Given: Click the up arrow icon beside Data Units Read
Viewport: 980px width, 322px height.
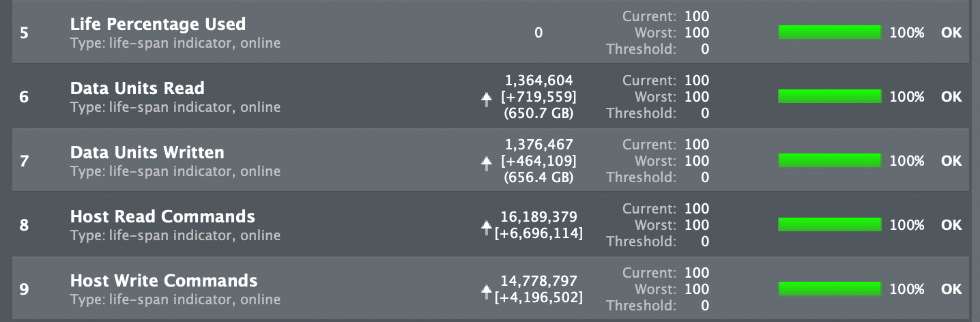Looking at the screenshot, I should (486, 100).
